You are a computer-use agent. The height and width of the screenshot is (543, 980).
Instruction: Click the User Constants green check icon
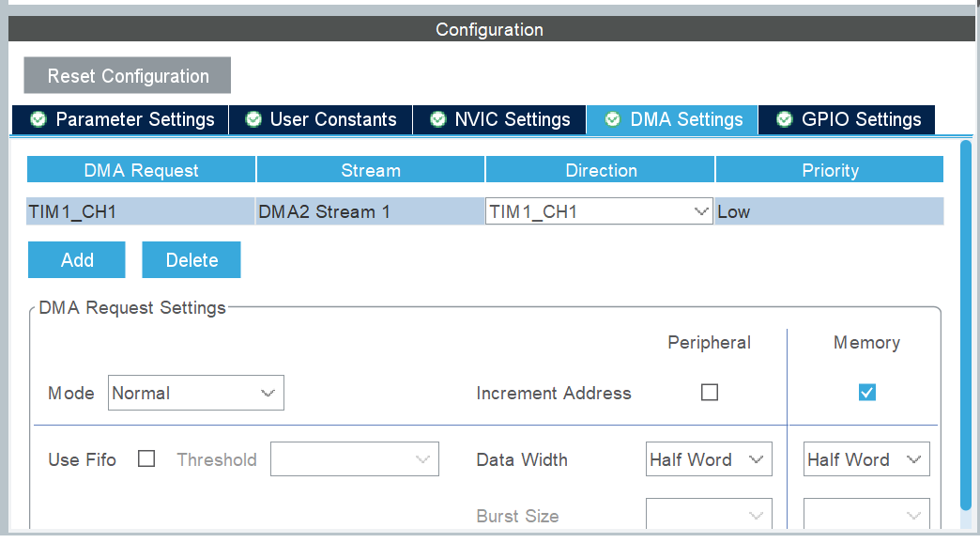click(253, 120)
